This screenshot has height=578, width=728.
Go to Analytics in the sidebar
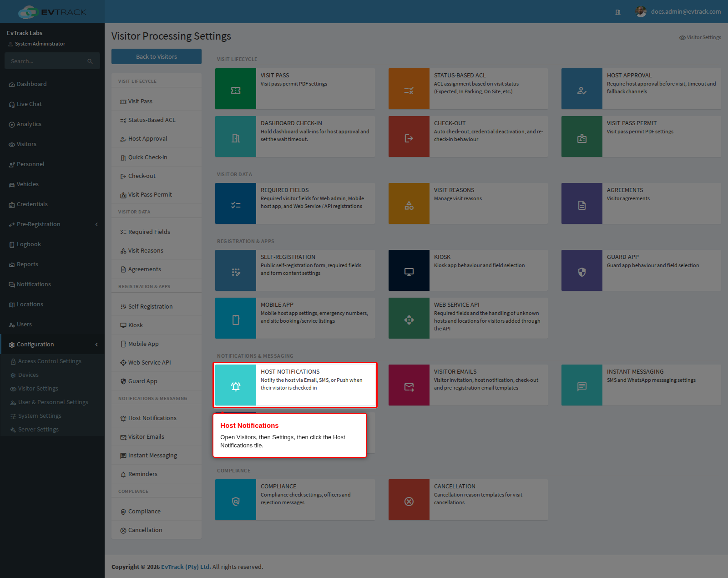pyautogui.click(x=52, y=124)
